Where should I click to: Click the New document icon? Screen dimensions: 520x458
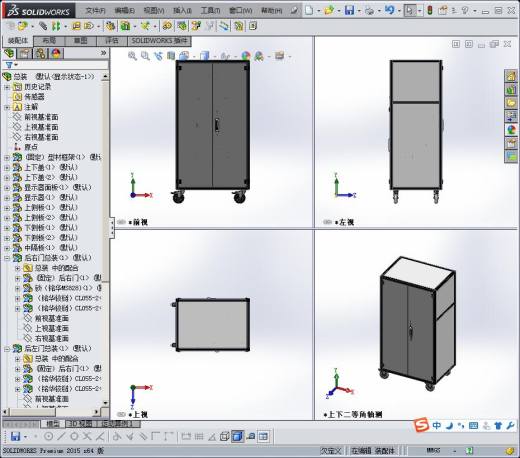[x=309, y=10]
